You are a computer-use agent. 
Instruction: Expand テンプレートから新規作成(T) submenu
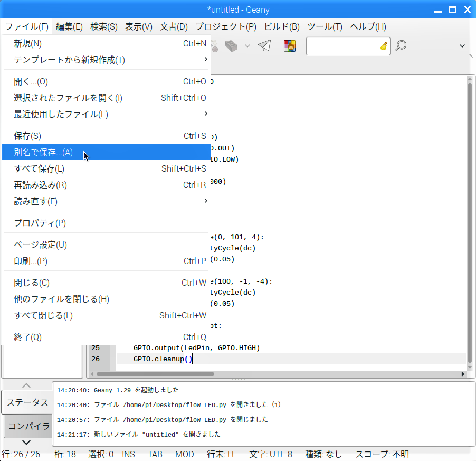point(106,60)
